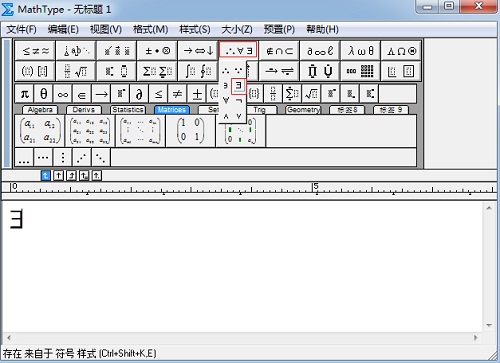Image resolution: width=500 pixels, height=363 pixels.
Task: Insert the for-all symbol (∀) from popup
Action: 226,100
